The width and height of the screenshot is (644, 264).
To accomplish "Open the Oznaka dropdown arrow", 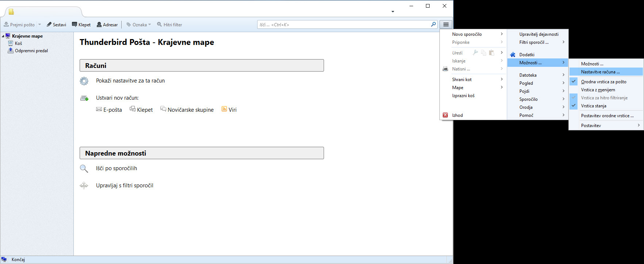I will coord(149,24).
